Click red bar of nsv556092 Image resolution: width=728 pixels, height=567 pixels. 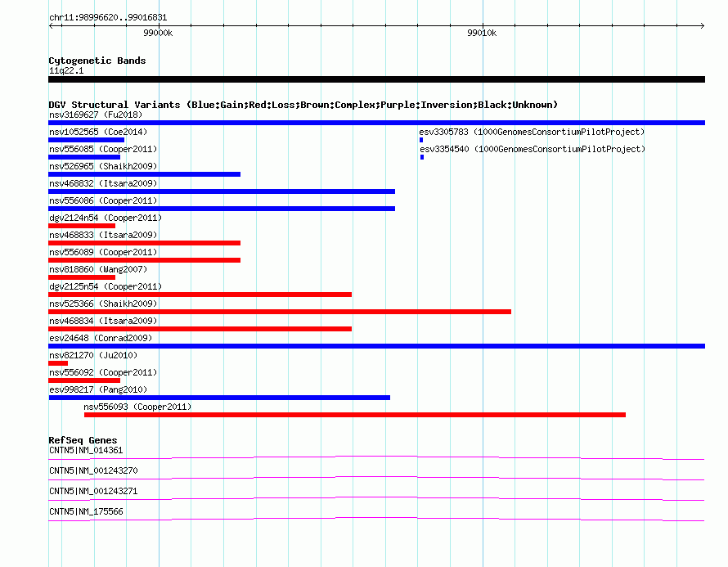[x=84, y=380]
